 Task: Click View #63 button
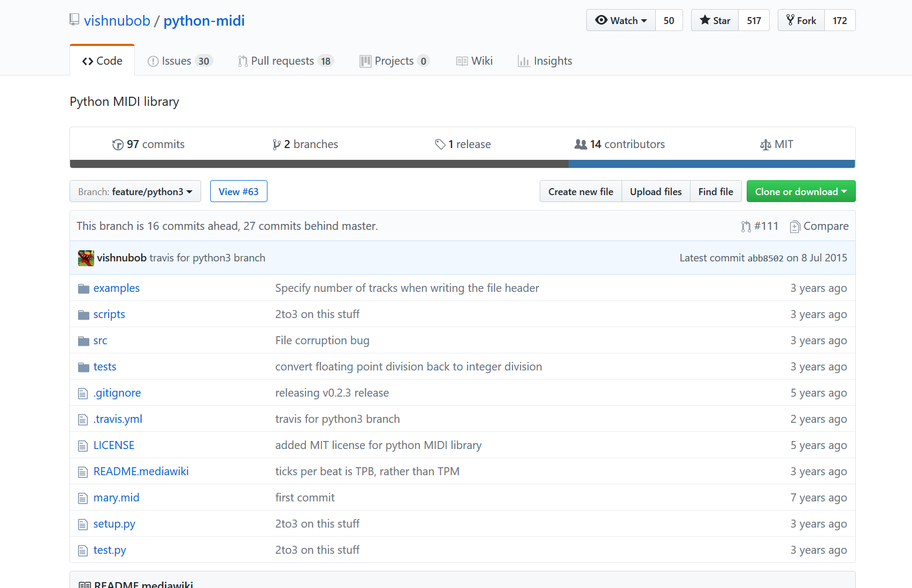(239, 191)
